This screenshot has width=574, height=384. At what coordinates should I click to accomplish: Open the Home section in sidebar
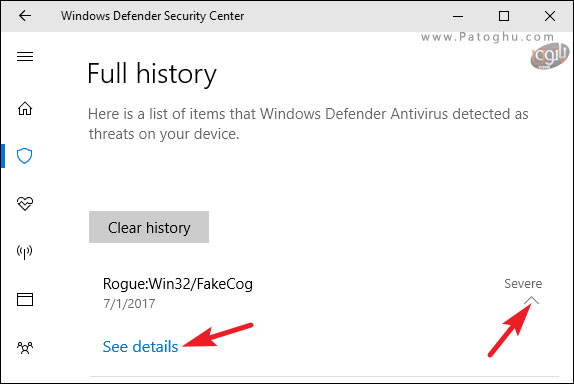tap(25, 108)
